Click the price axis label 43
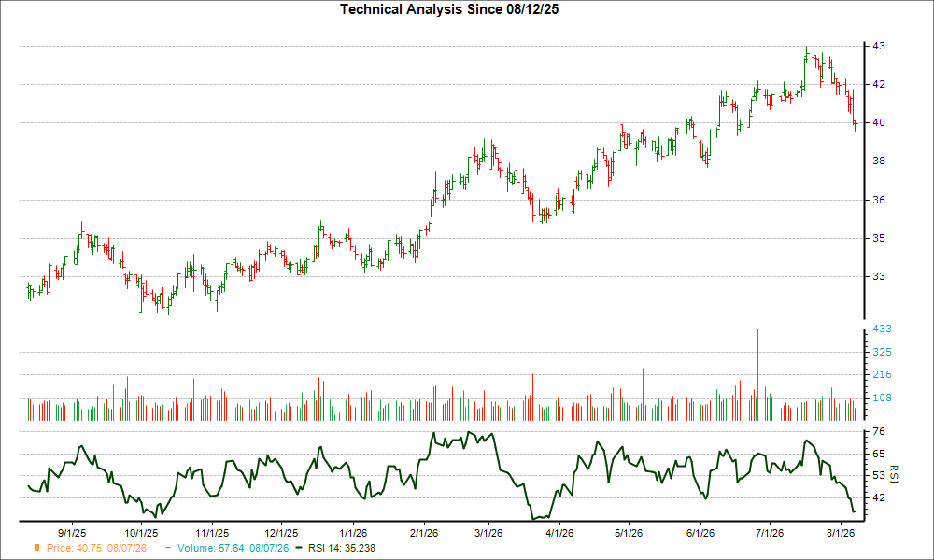This screenshot has height=560, width=934. click(879, 46)
